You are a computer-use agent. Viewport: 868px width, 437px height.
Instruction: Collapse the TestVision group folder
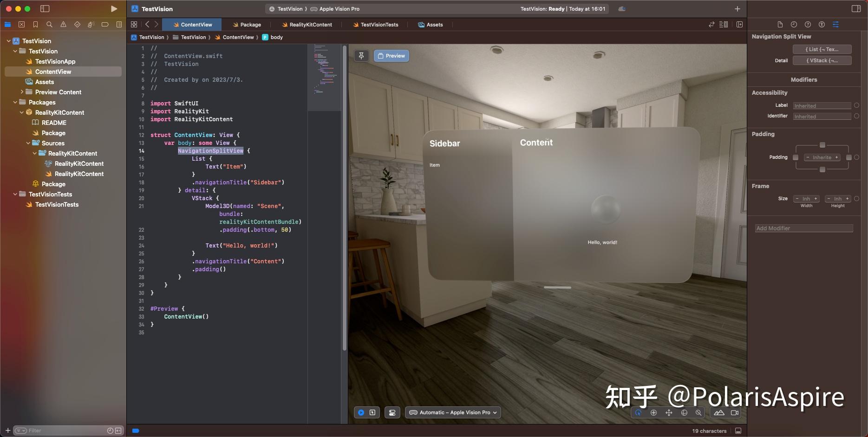pyautogui.click(x=15, y=51)
